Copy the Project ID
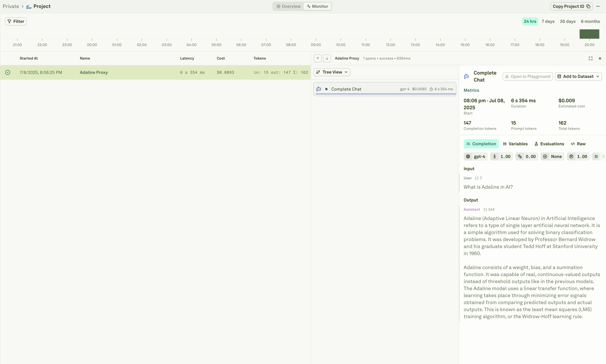The width and height of the screenshot is (606, 364). 571,6
